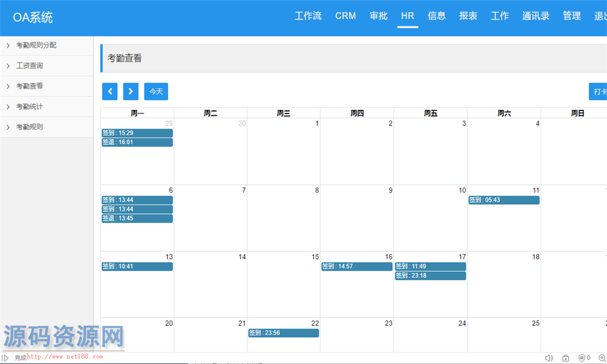Open the medicine-box icon in the status bar
The height and width of the screenshot is (364, 607).
(565, 358)
